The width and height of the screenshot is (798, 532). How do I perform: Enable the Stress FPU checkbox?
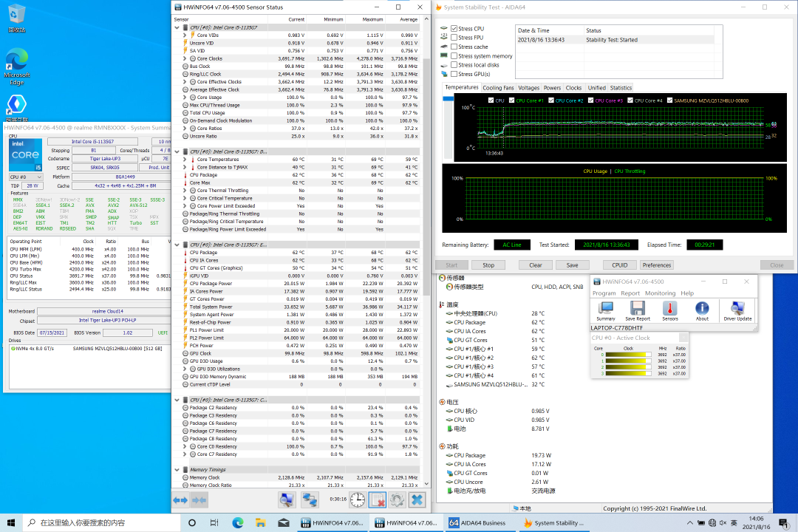[x=454, y=38]
